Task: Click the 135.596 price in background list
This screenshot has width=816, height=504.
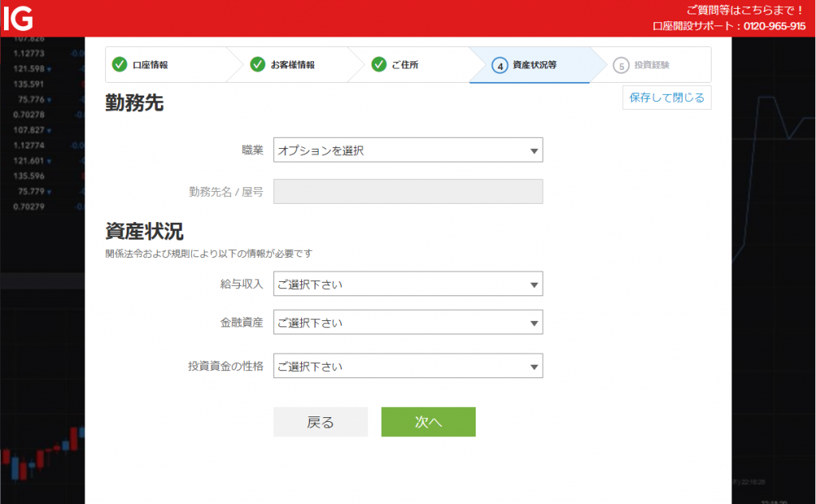Action: (29, 176)
